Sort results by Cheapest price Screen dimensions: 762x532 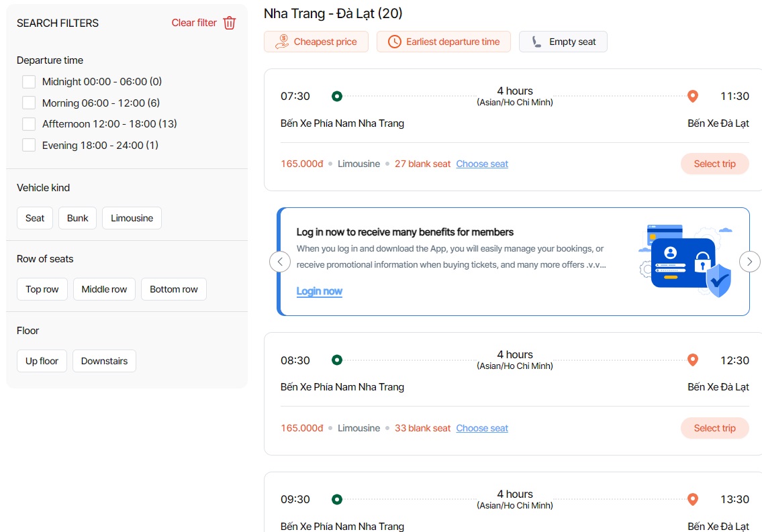click(x=316, y=42)
